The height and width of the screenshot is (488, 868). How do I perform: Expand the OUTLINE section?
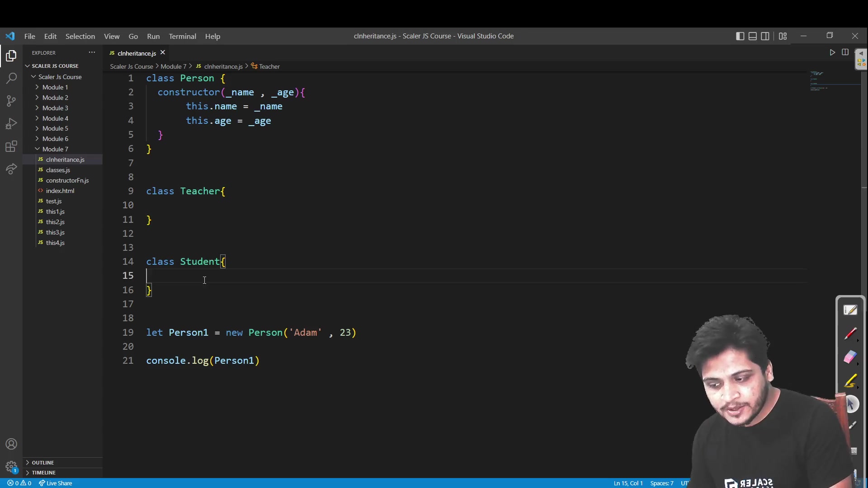point(43,463)
